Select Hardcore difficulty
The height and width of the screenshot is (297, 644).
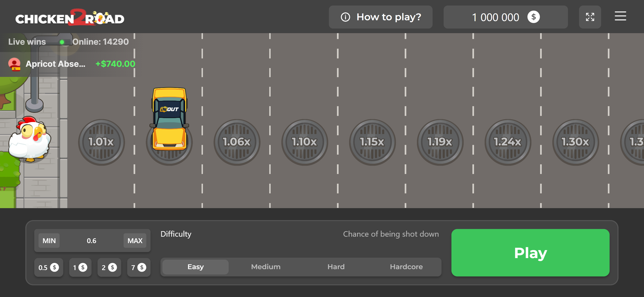pos(406,267)
